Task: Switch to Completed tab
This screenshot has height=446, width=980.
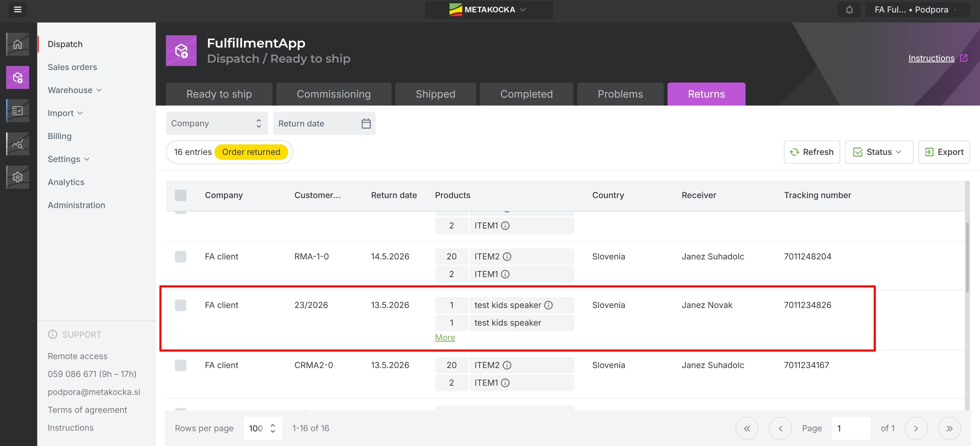Action: click(526, 94)
